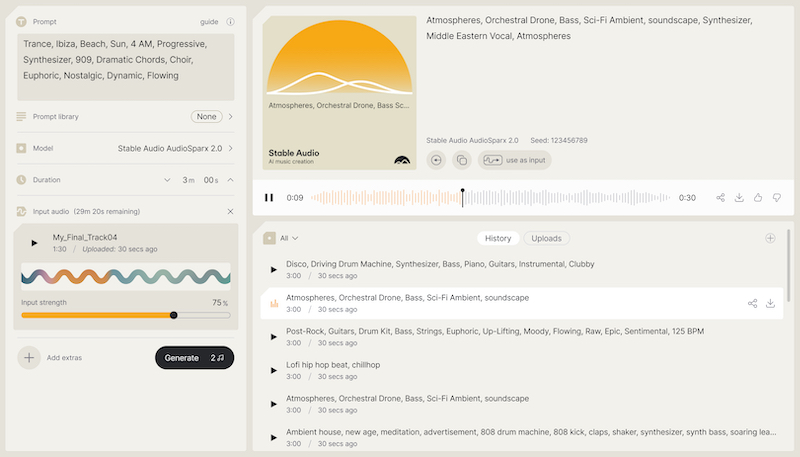Play the Disco, Driving Drum Machine track
The image size is (800, 457).
click(274, 269)
